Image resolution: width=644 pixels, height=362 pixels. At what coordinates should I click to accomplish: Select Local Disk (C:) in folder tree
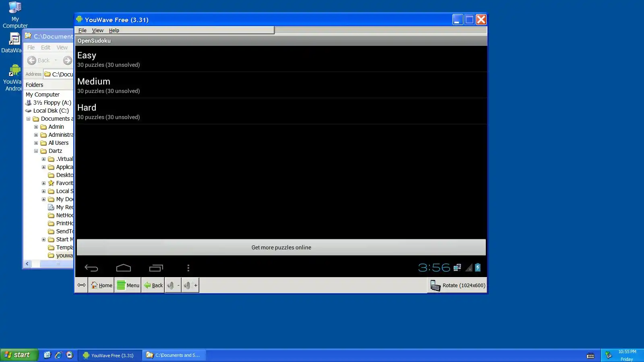tap(51, 111)
